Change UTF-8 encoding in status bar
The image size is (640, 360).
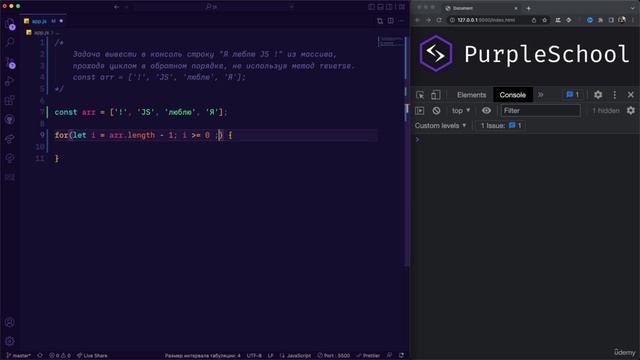[254, 356]
